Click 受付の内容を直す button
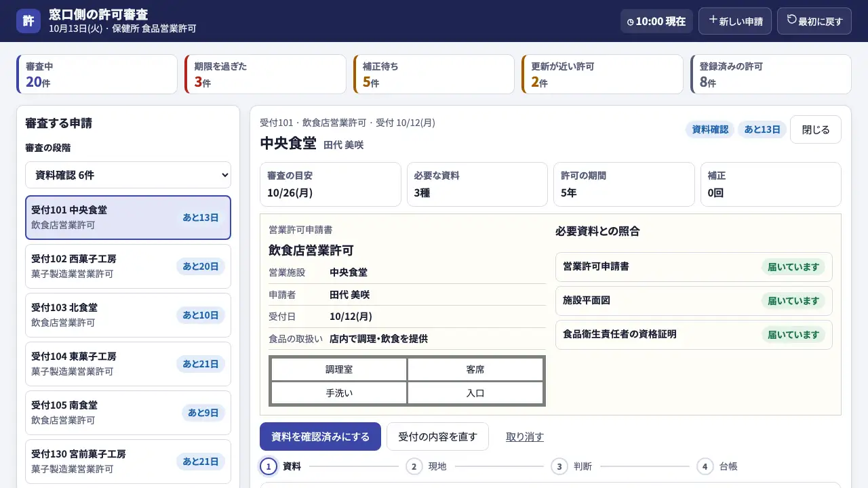Screen dimensions: 868x488 pyautogui.click(x=437, y=436)
